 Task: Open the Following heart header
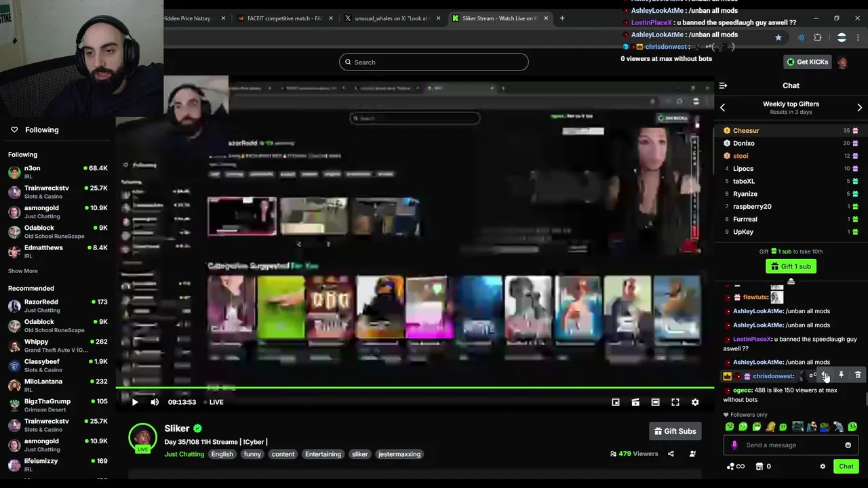(34, 129)
